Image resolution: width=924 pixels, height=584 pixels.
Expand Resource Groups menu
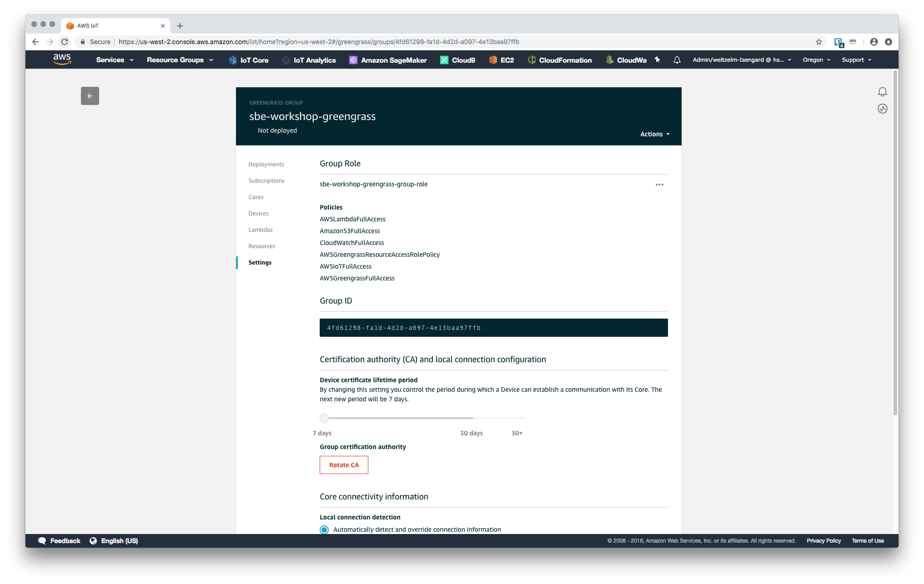coord(180,60)
